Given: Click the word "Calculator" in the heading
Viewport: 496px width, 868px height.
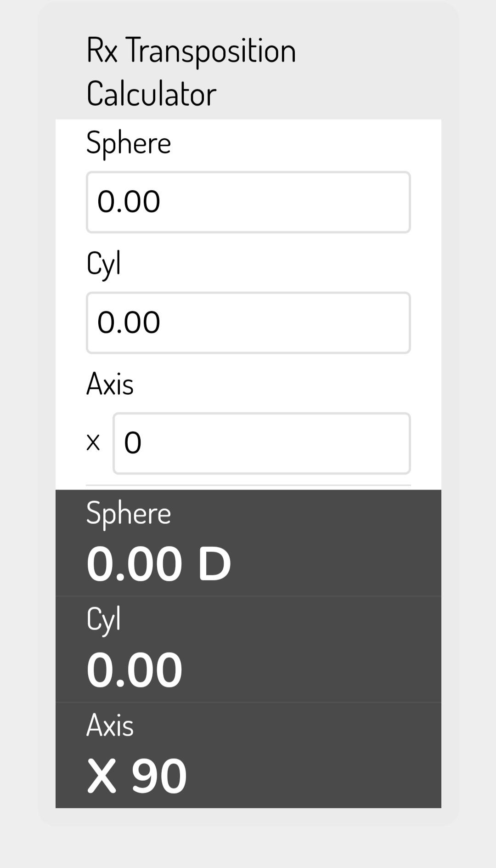Looking at the screenshot, I should 151,94.
